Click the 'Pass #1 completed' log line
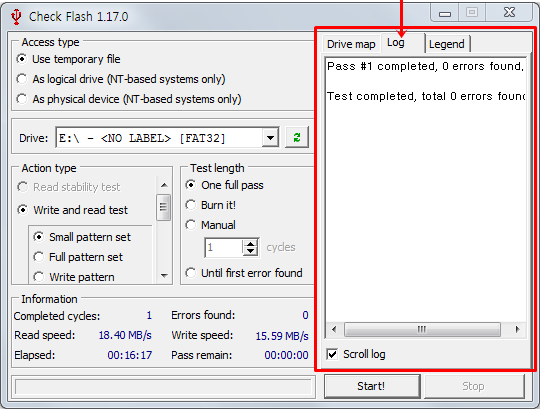The height and width of the screenshot is (409, 540). (425, 66)
